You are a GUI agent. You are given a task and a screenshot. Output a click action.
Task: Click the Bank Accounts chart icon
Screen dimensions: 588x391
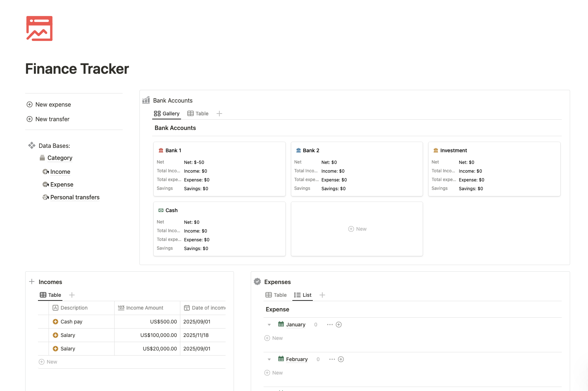[146, 100]
